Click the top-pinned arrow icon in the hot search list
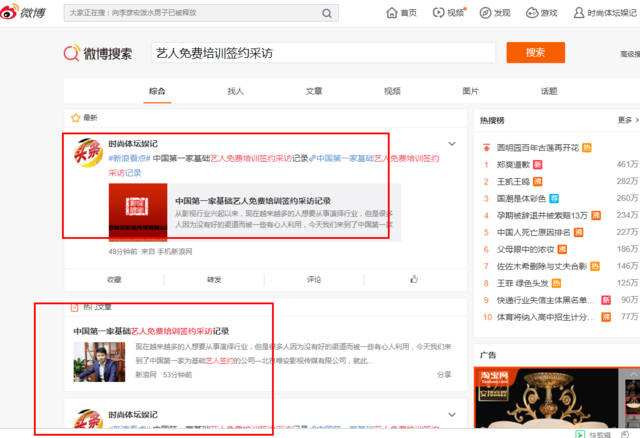Viewport: 640px width, 438px height. 486,147
